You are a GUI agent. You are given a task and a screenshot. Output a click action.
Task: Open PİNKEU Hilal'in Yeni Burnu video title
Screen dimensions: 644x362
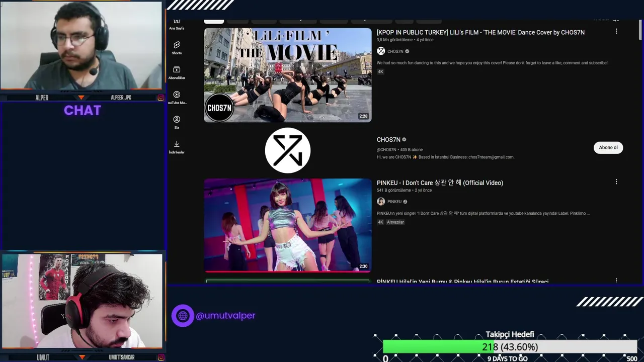coord(462,282)
